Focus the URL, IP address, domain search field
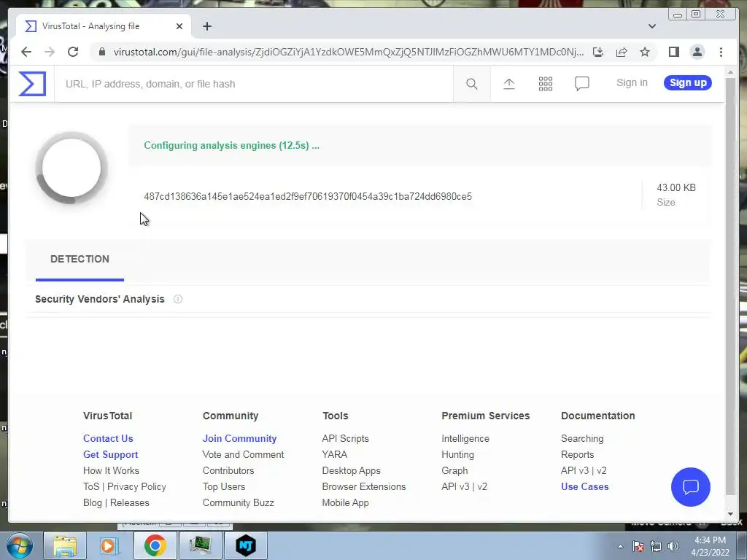This screenshot has width=747, height=560. point(253,84)
